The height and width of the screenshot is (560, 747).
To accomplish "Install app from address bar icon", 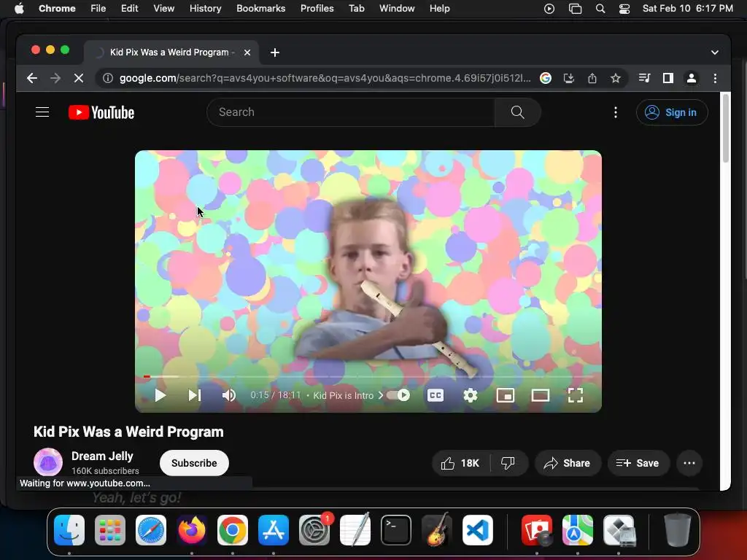I will (569, 78).
